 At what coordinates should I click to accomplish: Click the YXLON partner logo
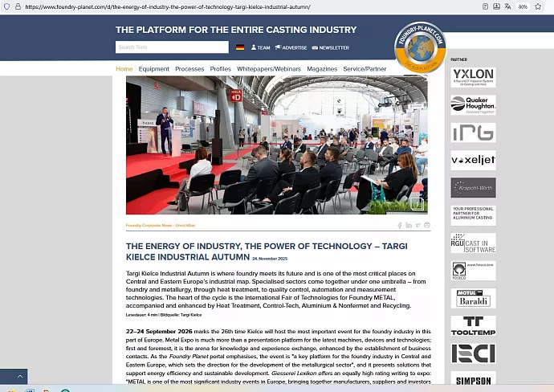pyautogui.click(x=473, y=77)
